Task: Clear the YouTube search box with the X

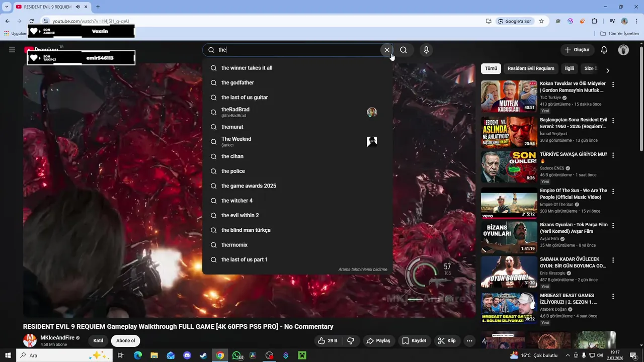Action: pyautogui.click(x=387, y=50)
